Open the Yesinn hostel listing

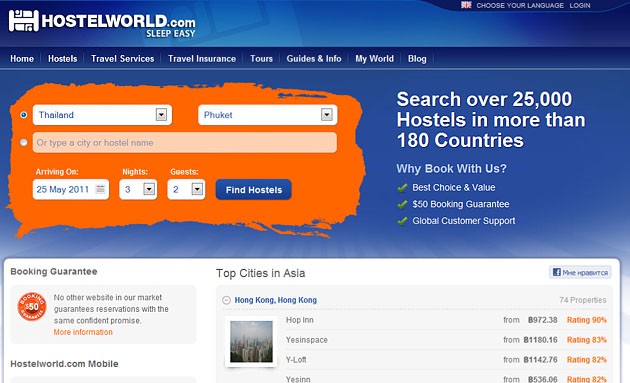pyautogui.click(x=298, y=379)
